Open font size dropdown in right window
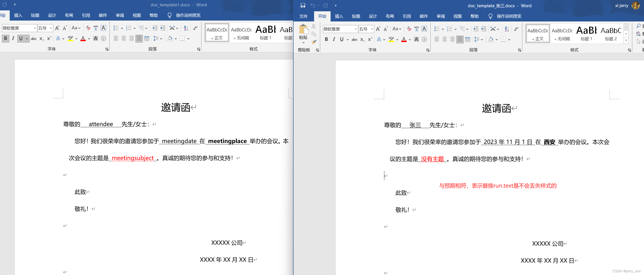The height and width of the screenshot is (275, 644). pyautogui.click(x=372, y=29)
